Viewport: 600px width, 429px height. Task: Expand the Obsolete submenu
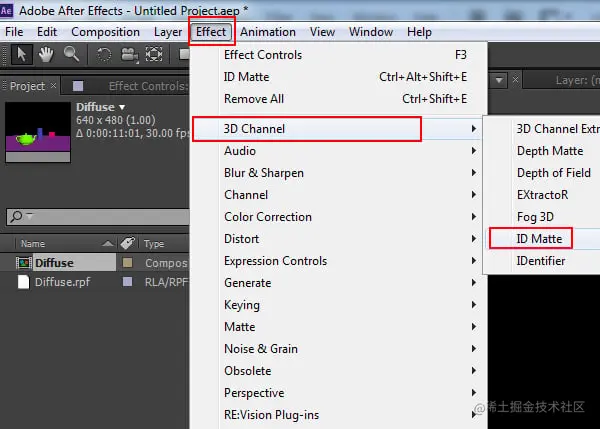(339, 371)
